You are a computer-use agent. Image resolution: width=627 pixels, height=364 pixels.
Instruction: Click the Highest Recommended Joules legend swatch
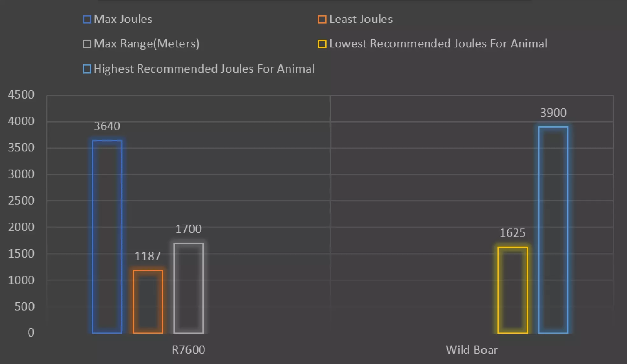(87, 69)
